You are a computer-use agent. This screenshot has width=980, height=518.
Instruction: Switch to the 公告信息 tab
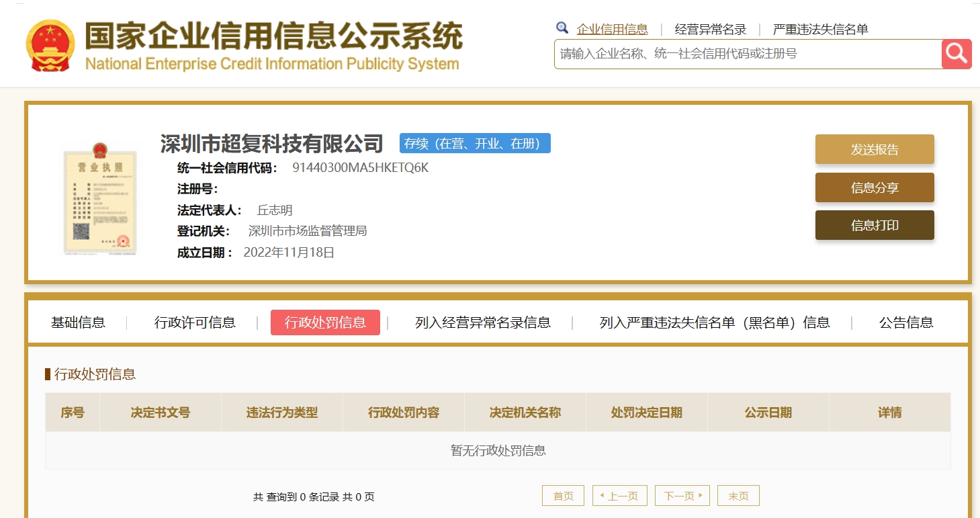click(906, 322)
